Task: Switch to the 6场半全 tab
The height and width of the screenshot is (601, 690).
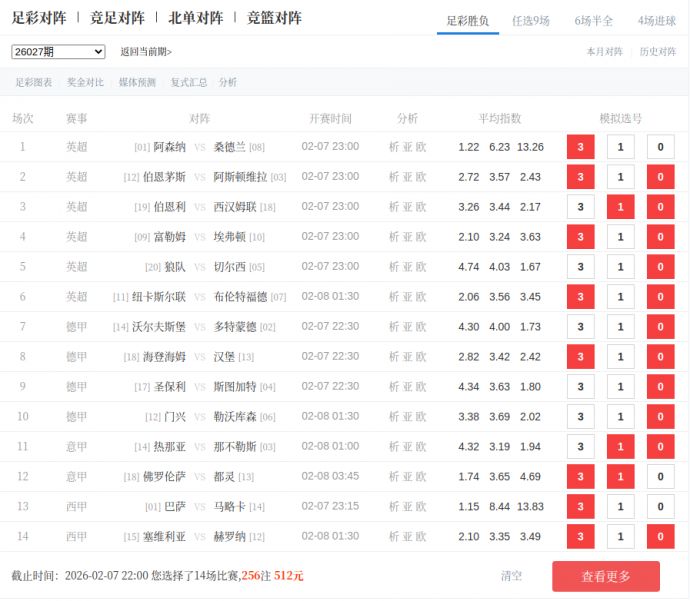Action: click(594, 20)
